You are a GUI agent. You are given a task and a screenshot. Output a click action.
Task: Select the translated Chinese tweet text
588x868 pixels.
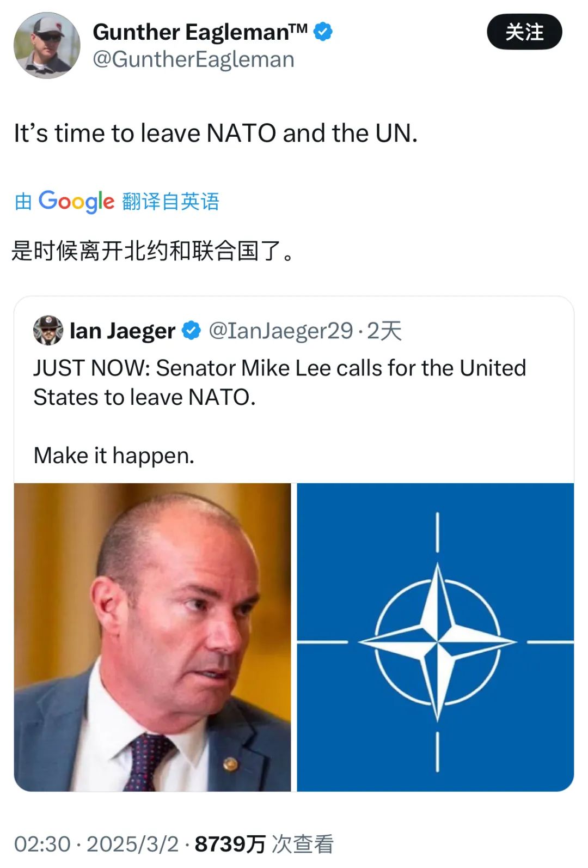pos(153,251)
